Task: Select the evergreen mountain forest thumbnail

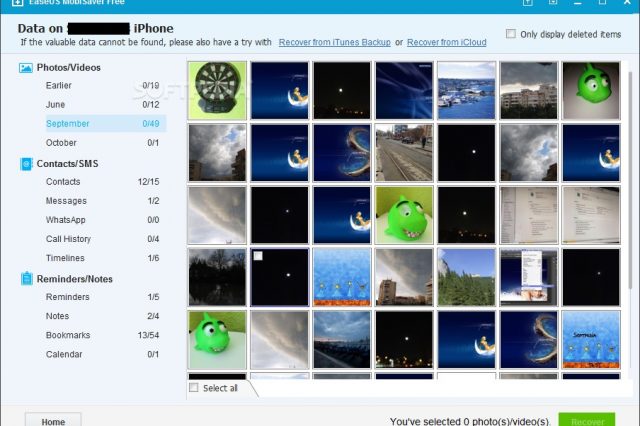Action: coord(467,277)
